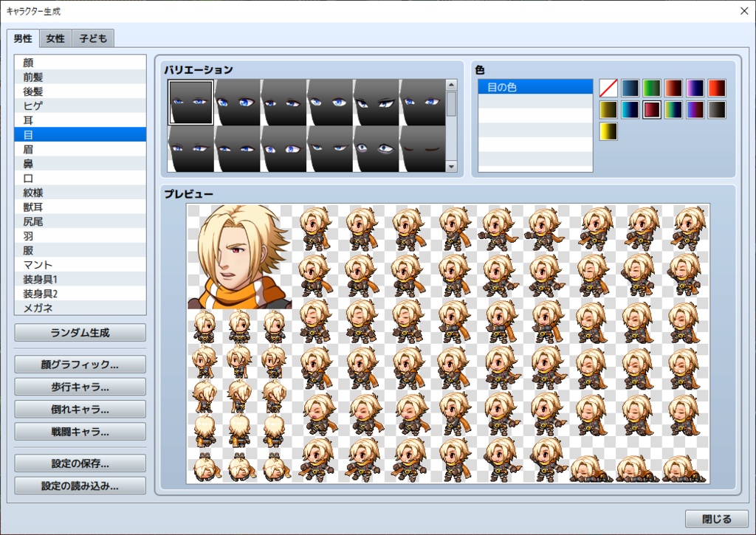Switch to the 女性 tab

(x=54, y=38)
